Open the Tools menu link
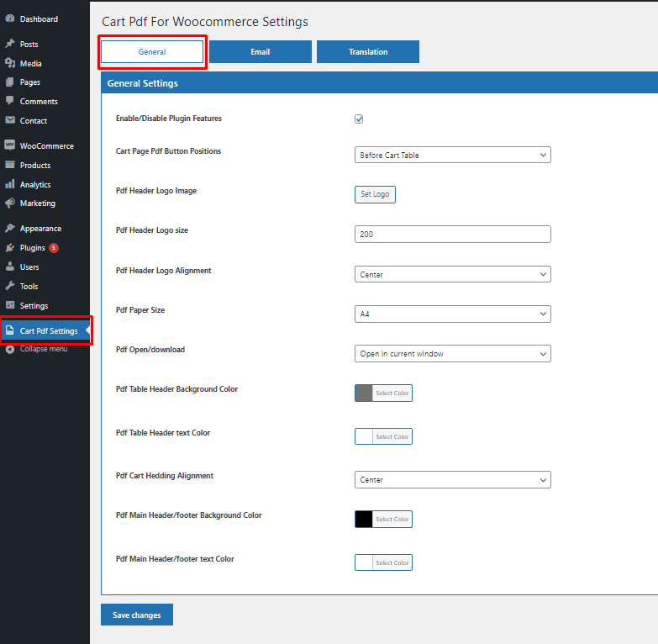This screenshot has height=644, width=658. 29,287
